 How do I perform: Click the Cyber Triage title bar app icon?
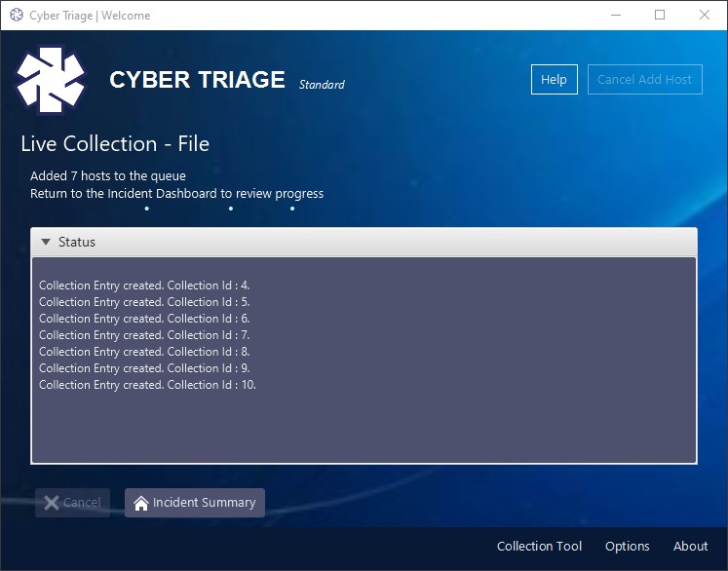tap(17, 16)
